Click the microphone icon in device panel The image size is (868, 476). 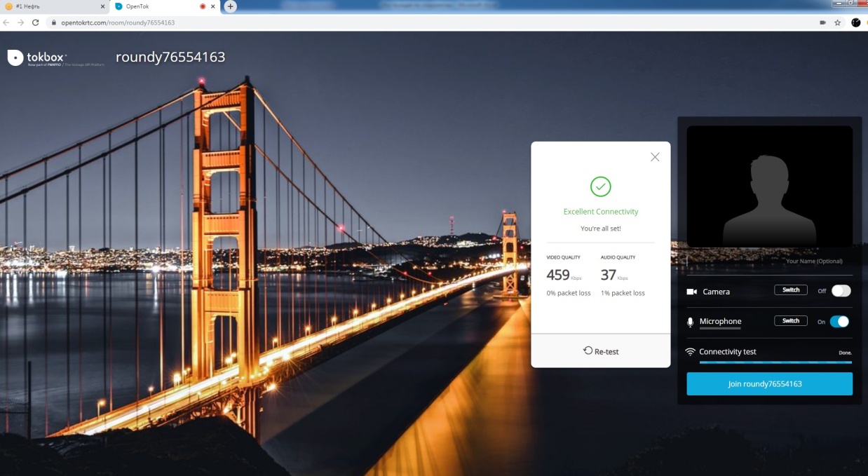pos(691,322)
